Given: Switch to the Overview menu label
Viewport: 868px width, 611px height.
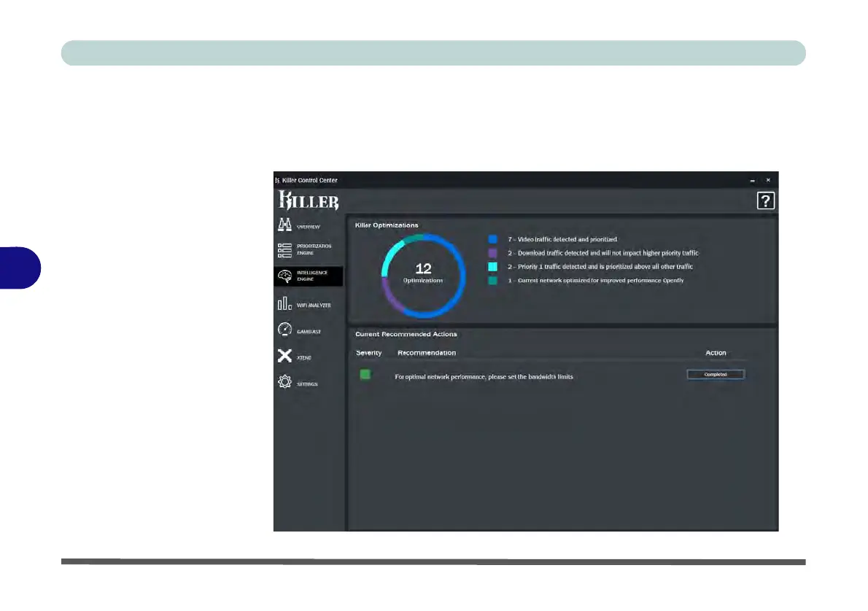Looking at the screenshot, I should pyautogui.click(x=309, y=227).
